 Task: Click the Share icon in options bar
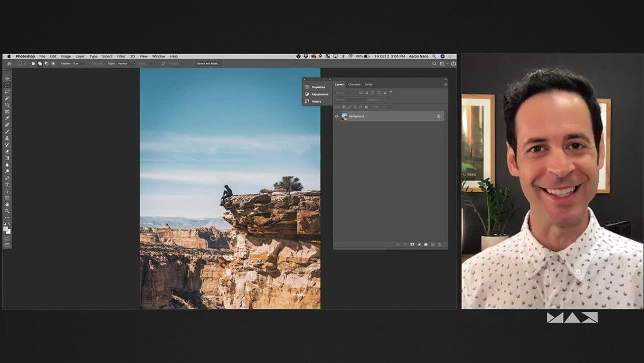453,63
